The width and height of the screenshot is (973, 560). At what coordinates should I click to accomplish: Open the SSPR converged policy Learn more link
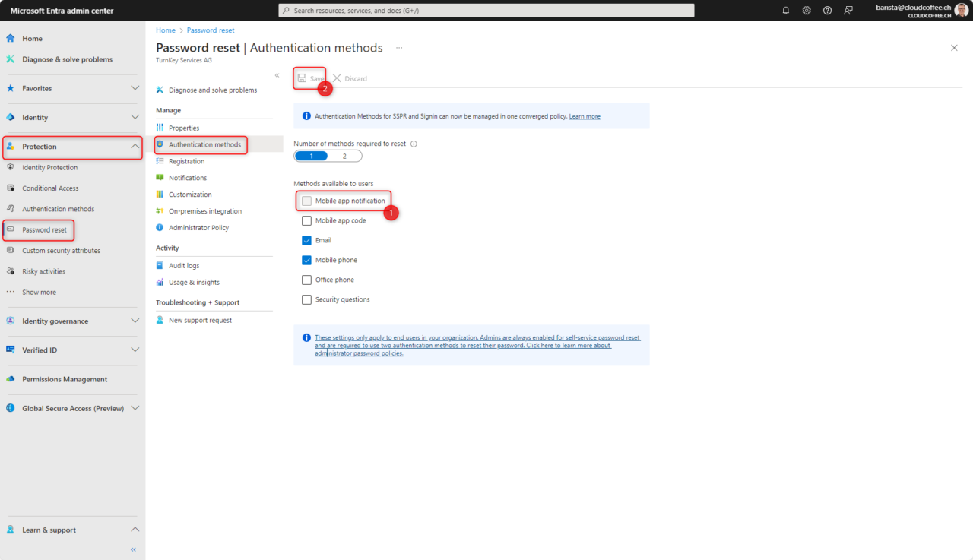point(585,115)
